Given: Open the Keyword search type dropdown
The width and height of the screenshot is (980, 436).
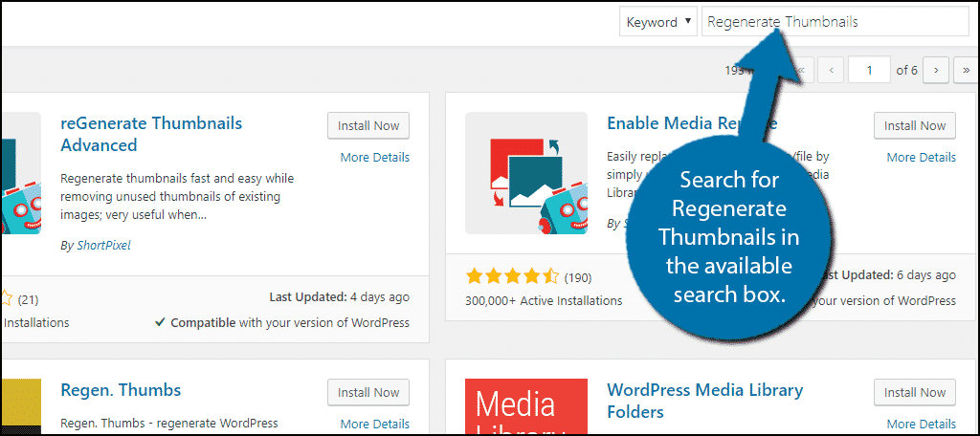Looking at the screenshot, I should 658,22.
